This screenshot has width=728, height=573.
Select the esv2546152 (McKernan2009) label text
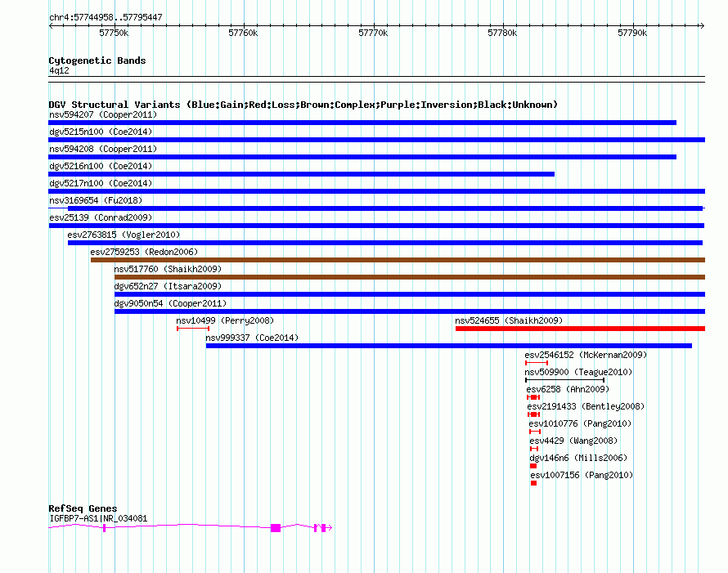click(586, 355)
